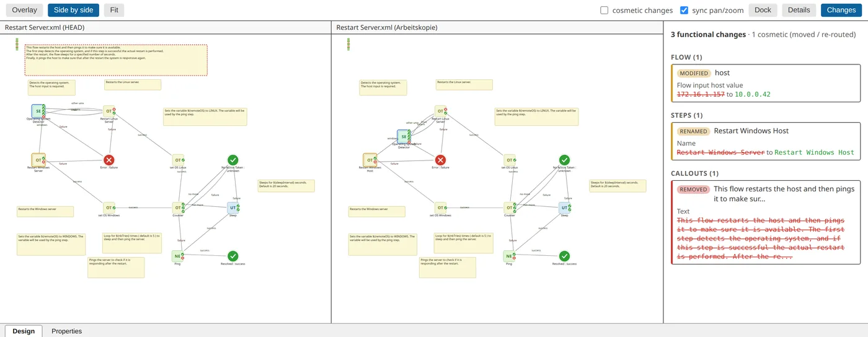
Task: Select the Restart Windows Server node in HEAD diagram
Action: (x=38, y=160)
